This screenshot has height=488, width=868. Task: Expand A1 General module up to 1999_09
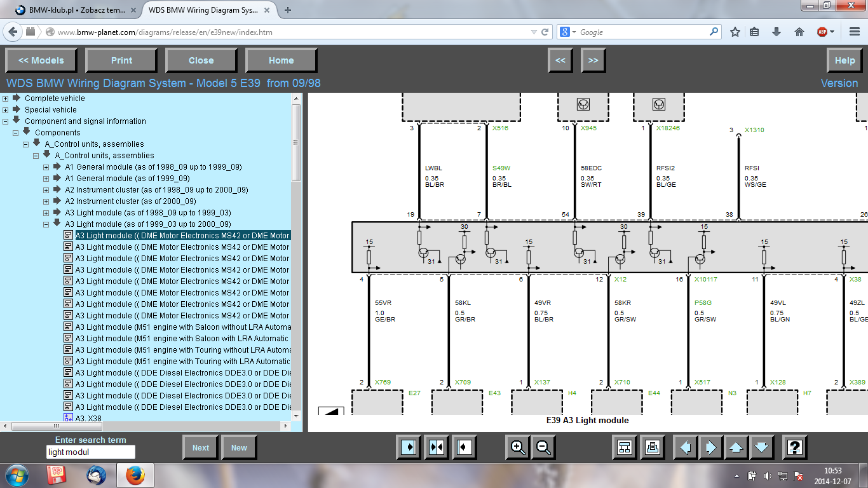(x=46, y=167)
